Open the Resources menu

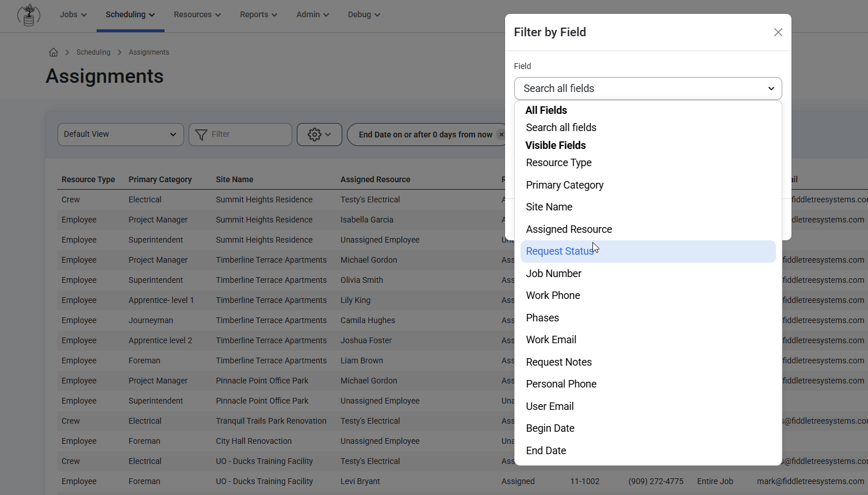click(197, 15)
